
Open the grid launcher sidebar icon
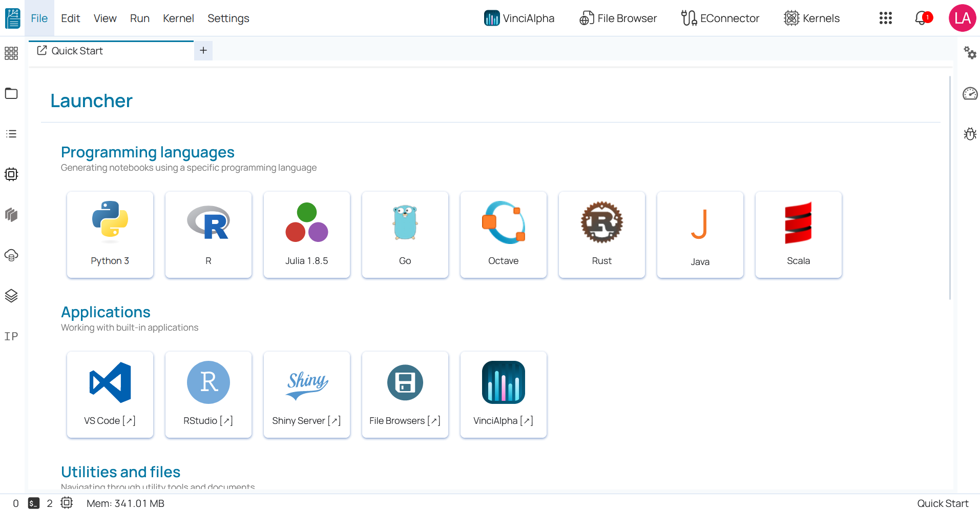(11, 53)
